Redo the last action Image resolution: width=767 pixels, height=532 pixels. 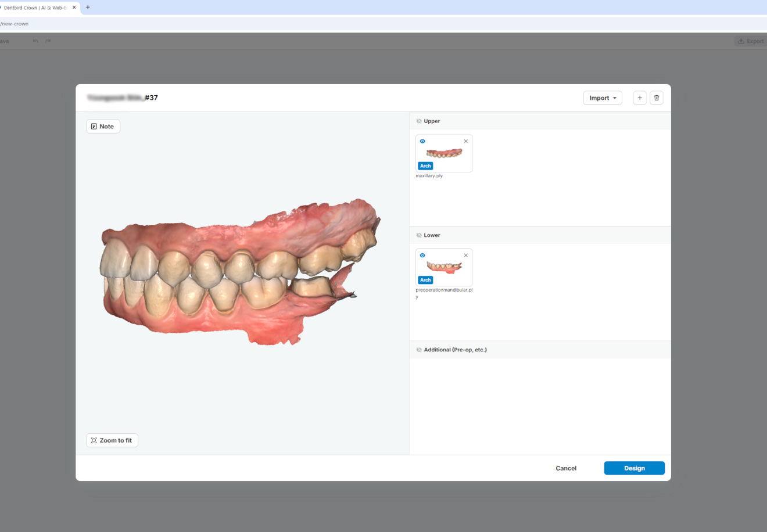48,41
